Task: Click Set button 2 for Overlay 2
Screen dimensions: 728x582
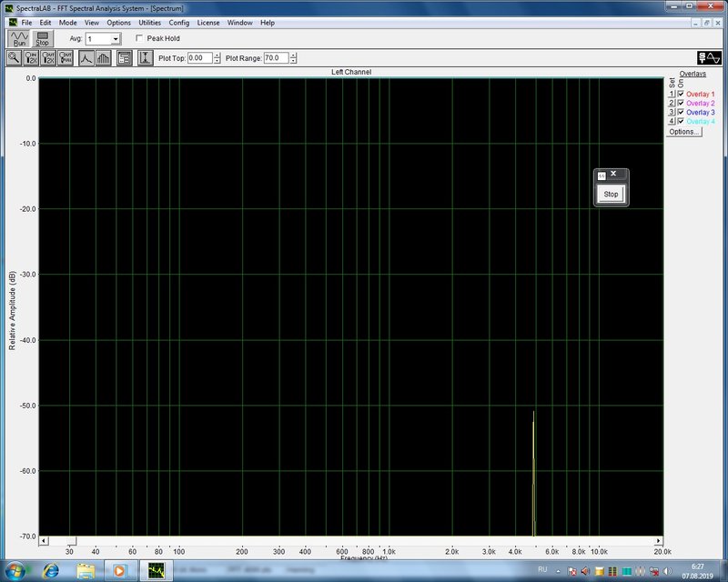Action: pyautogui.click(x=672, y=103)
